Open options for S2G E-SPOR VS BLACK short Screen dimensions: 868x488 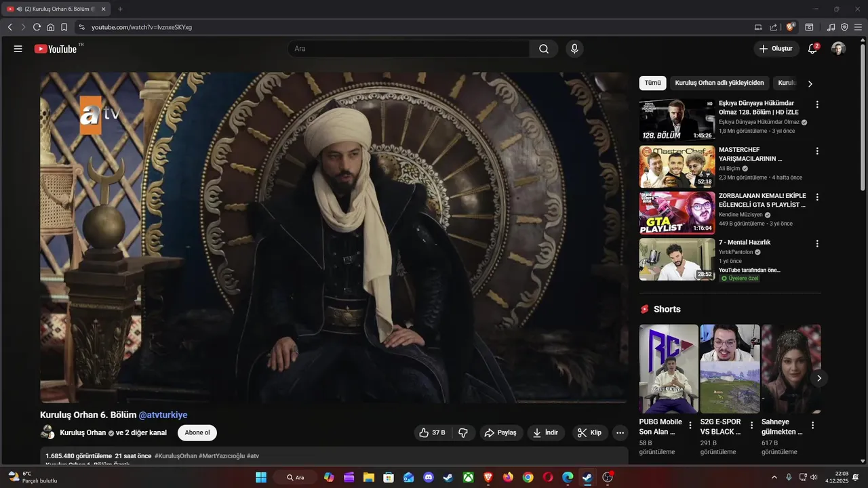click(x=751, y=426)
